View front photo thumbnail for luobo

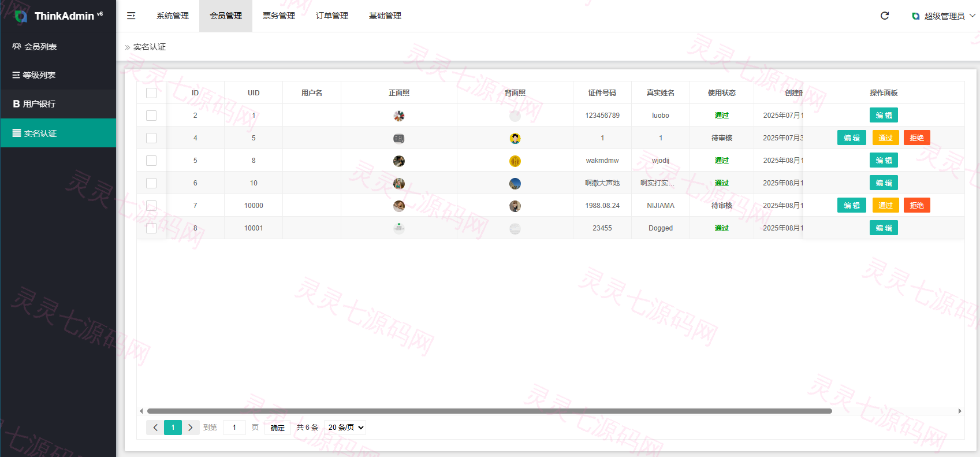(399, 116)
